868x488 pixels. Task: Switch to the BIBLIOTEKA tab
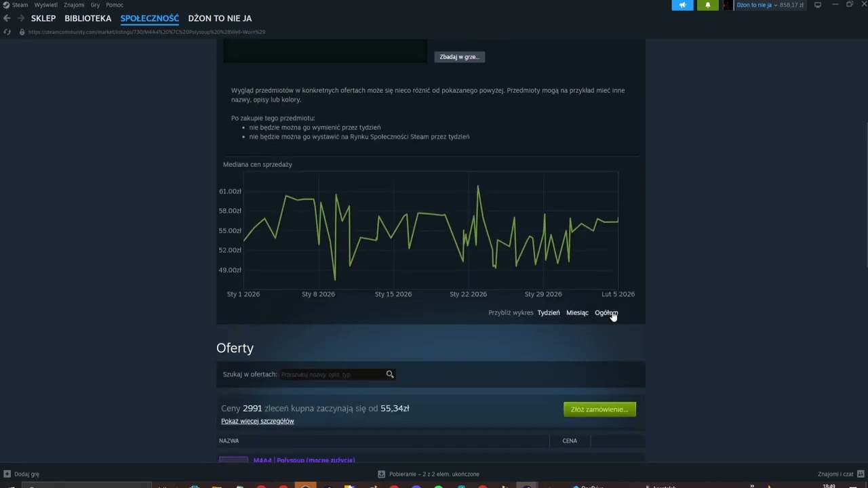click(x=87, y=18)
